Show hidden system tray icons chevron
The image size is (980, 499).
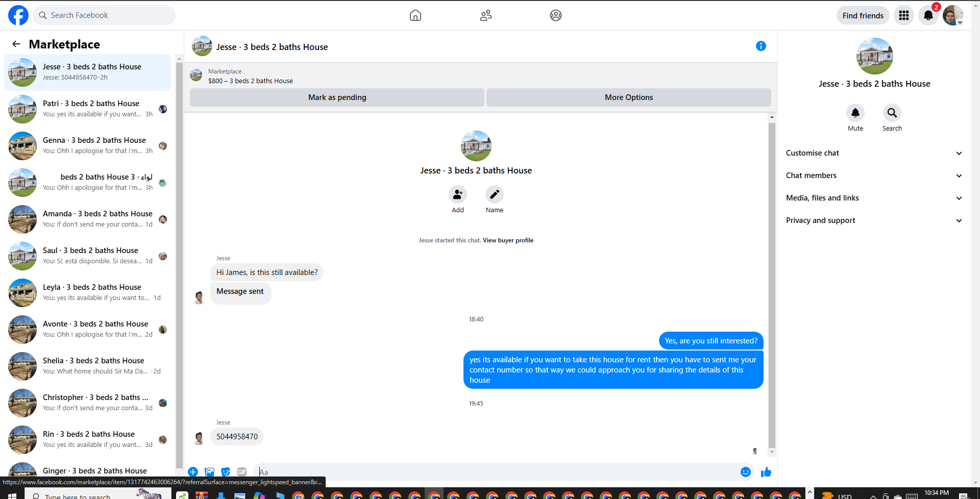873,496
